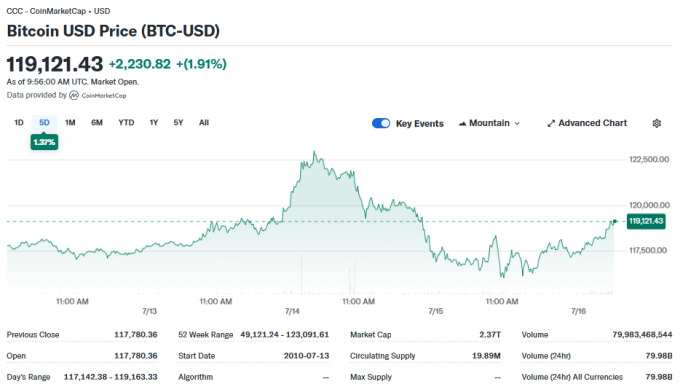Click the price peak on the chart
Image resolution: width=680 pixels, height=387 pixels.
(x=314, y=152)
